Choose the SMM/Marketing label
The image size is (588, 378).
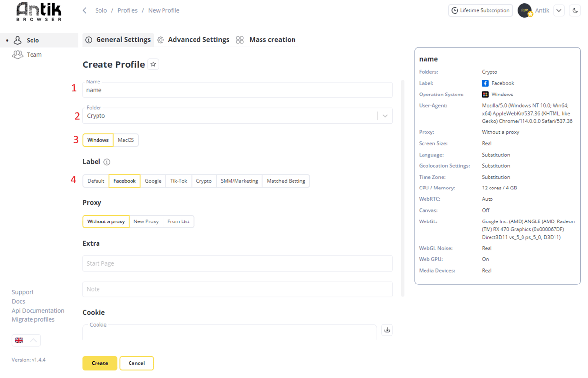pyautogui.click(x=239, y=181)
